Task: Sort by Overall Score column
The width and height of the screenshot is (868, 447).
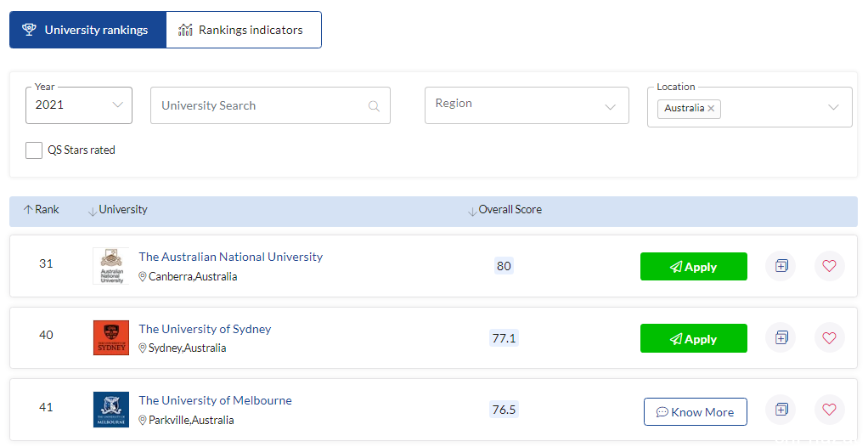Action: [504, 210]
